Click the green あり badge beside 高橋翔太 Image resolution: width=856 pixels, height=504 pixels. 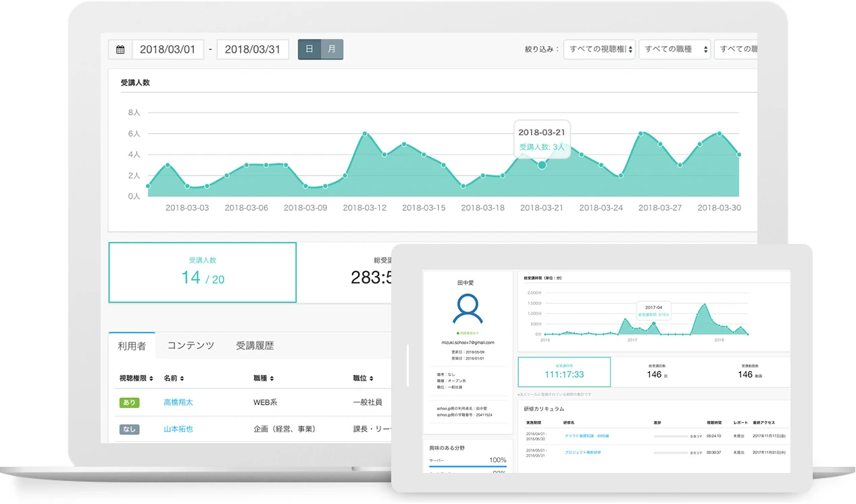129,403
